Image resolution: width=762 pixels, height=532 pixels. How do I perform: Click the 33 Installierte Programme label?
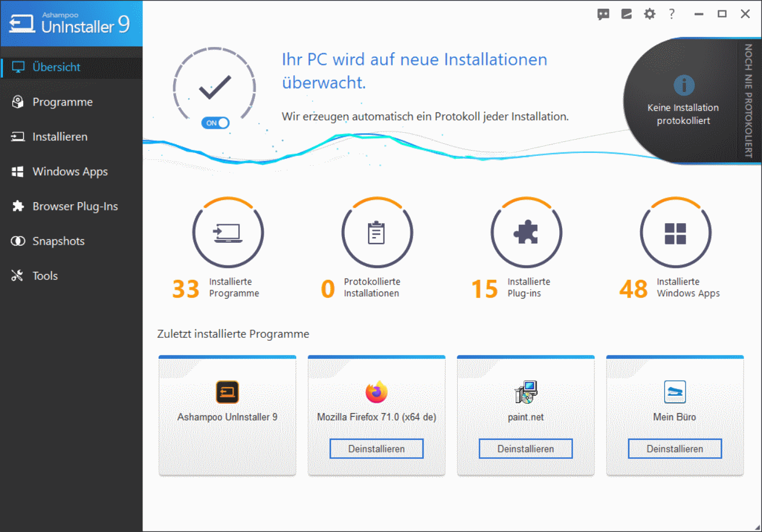tap(216, 287)
